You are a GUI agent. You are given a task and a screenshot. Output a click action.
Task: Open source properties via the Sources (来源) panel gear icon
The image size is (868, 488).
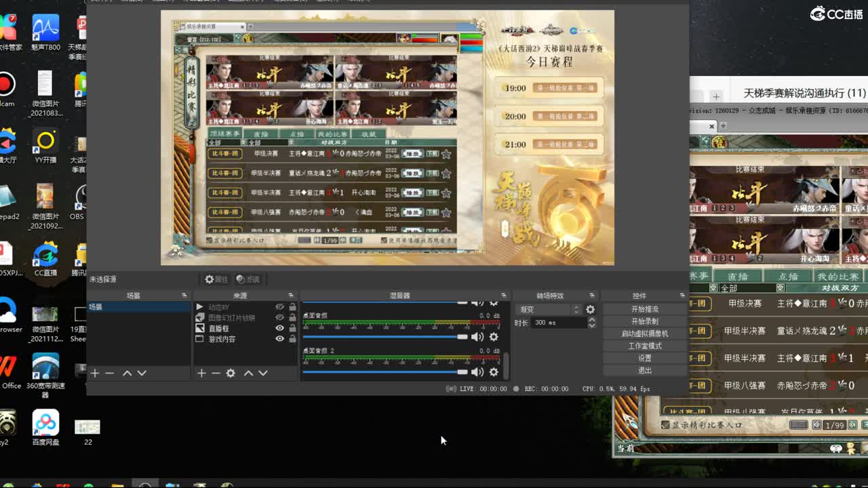coord(231,373)
